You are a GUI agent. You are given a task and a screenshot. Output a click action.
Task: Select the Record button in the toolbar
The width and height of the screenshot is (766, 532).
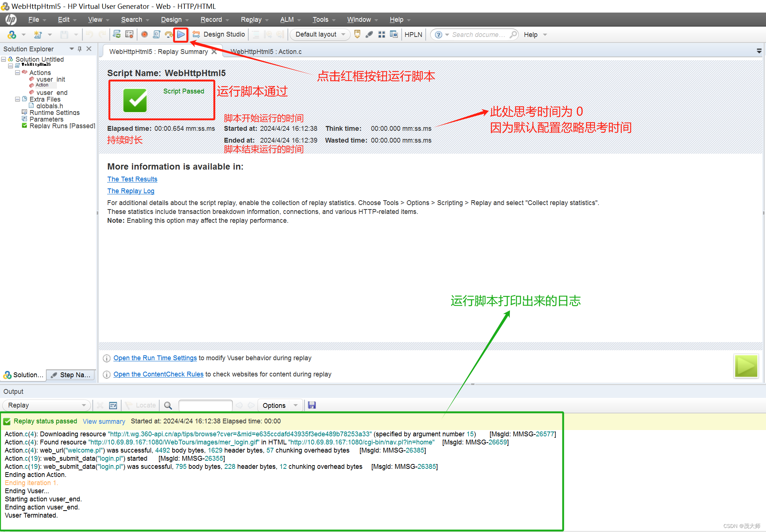coord(144,34)
